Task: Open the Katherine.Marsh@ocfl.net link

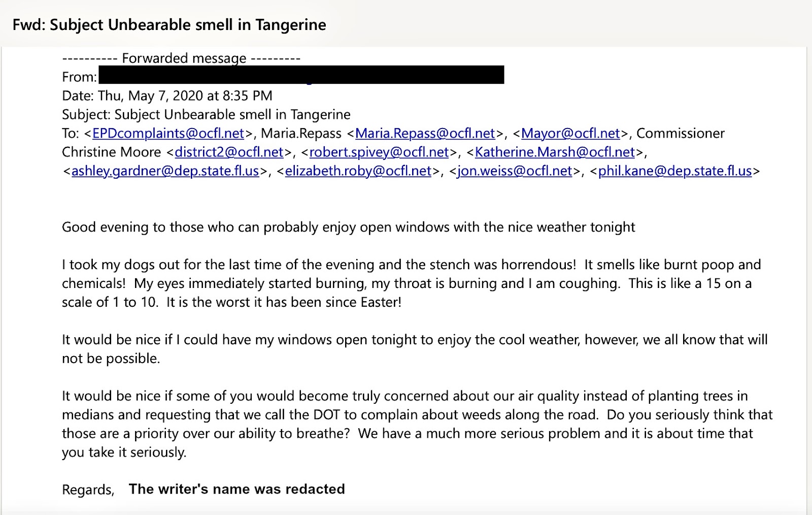Action: click(x=555, y=152)
